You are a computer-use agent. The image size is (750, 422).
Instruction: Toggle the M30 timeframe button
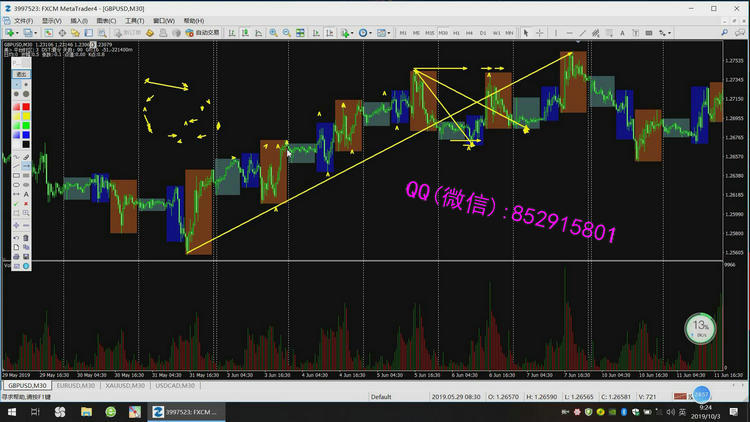point(442,33)
